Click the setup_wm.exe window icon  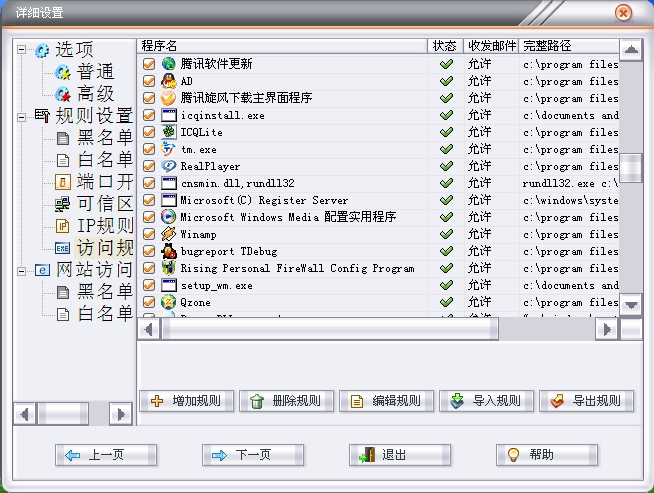click(x=169, y=285)
